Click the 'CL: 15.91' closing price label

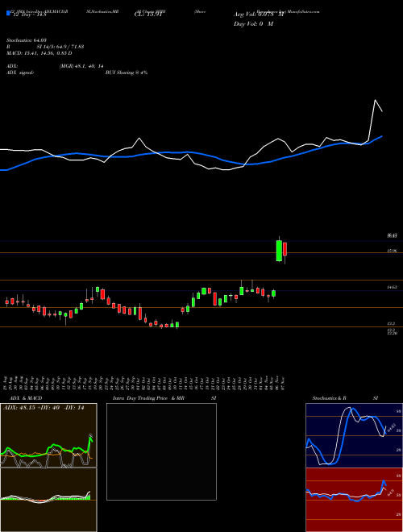point(147,15)
